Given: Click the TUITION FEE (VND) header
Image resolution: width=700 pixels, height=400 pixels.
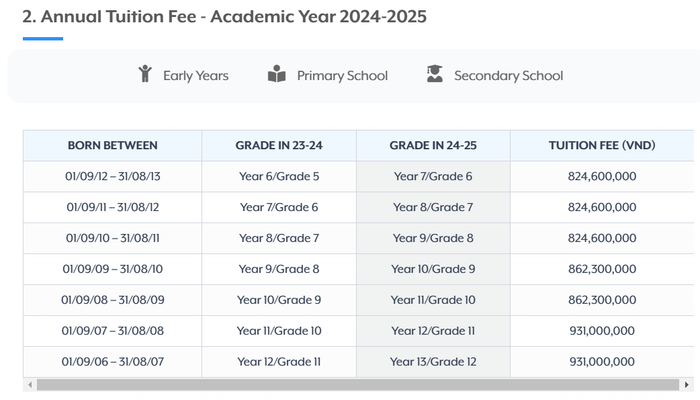Looking at the screenshot, I should click(602, 146).
